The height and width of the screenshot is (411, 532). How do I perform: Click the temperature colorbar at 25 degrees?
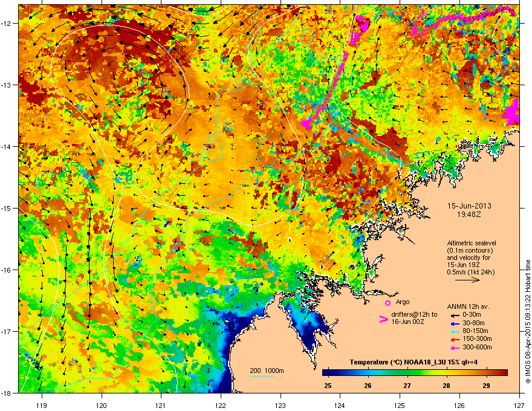pyautogui.click(x=328, y=373)
